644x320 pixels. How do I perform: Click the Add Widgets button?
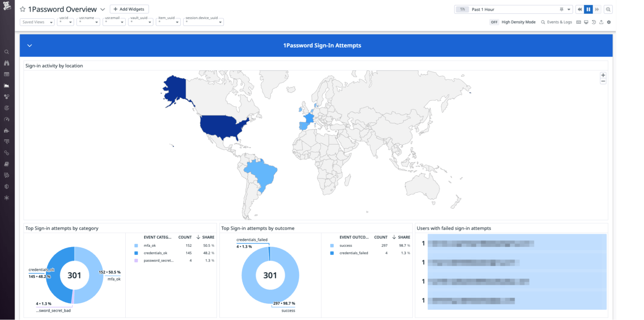point(129,9)
